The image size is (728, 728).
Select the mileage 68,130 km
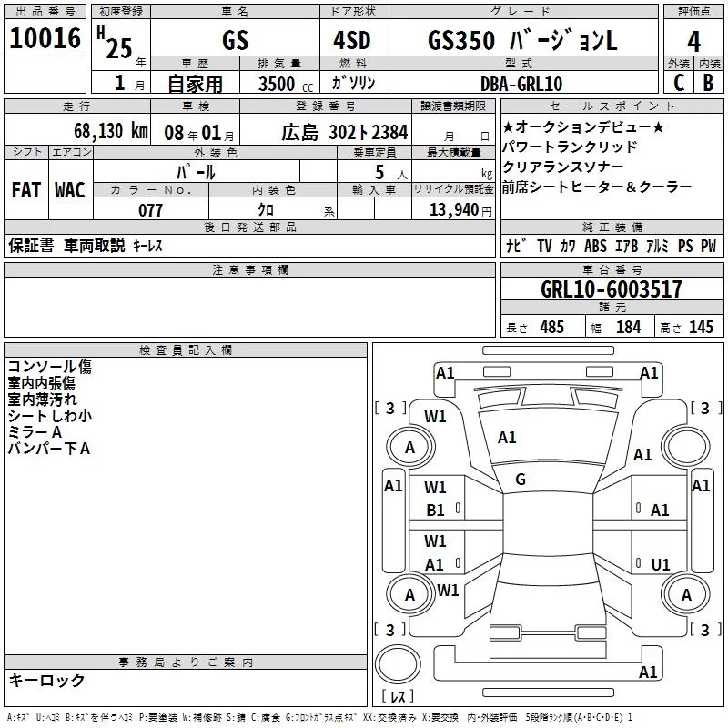[x=111, y=131]
